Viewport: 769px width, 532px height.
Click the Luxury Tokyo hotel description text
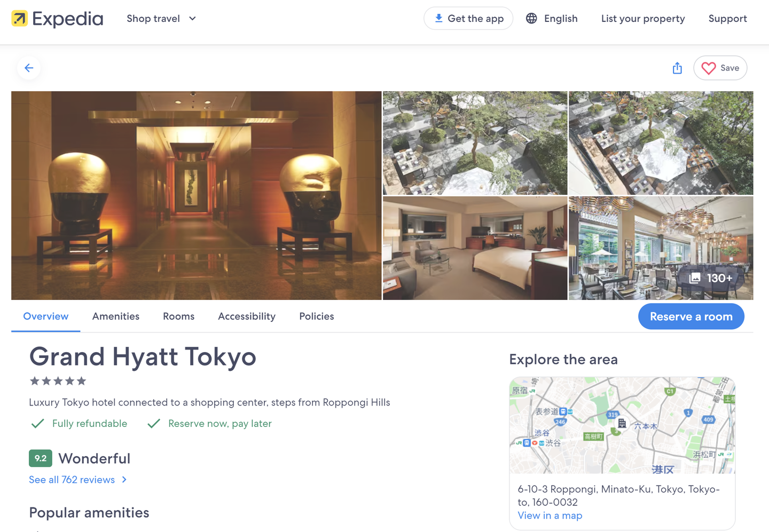pos(209,402)
